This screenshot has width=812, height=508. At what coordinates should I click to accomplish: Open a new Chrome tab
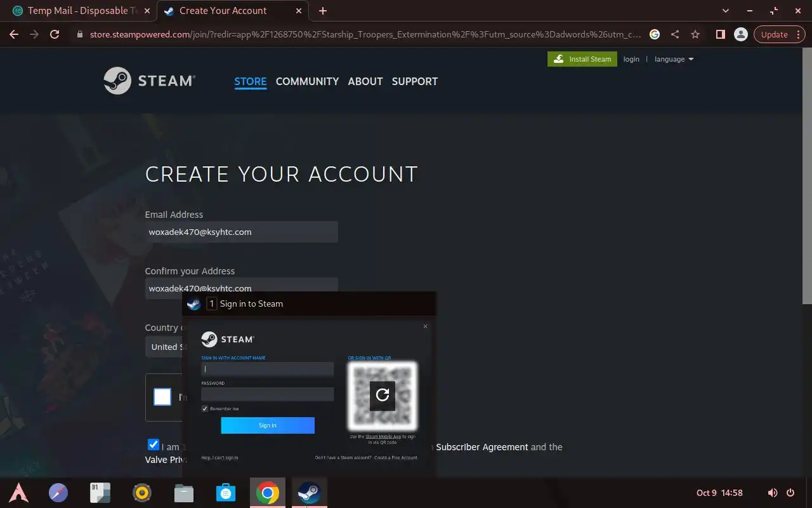coord(323,11)
